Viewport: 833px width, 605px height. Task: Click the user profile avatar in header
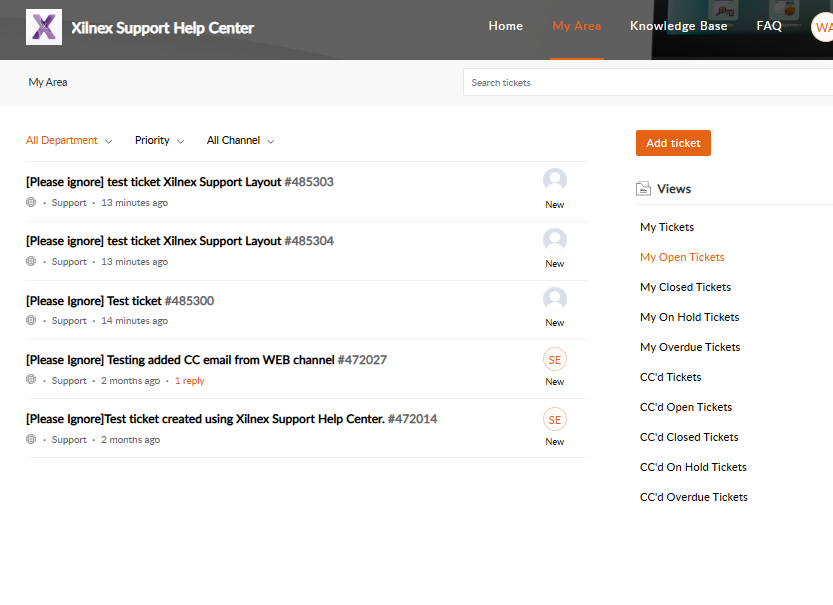pyautogui.click(x=823, y=27)
